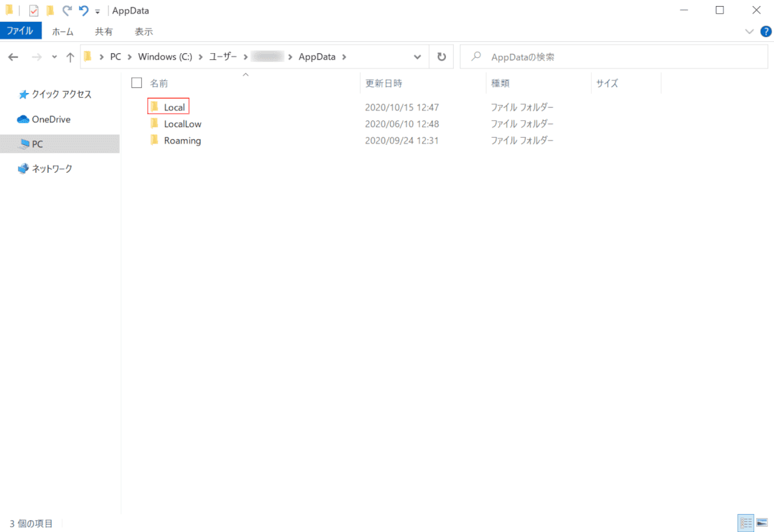The width and height of the screenshot is (774, 532).
Task: Open the address bar history dropdown
Action: [x=417, y=57]
